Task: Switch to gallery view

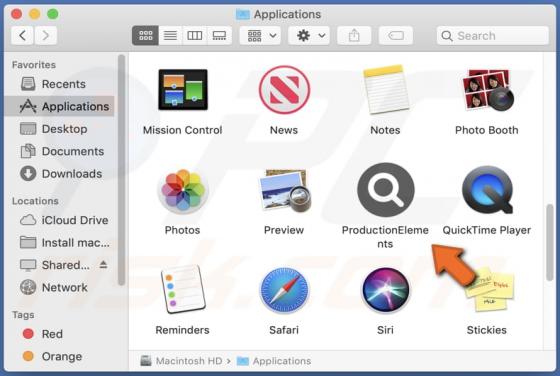Action: [219, 35]
